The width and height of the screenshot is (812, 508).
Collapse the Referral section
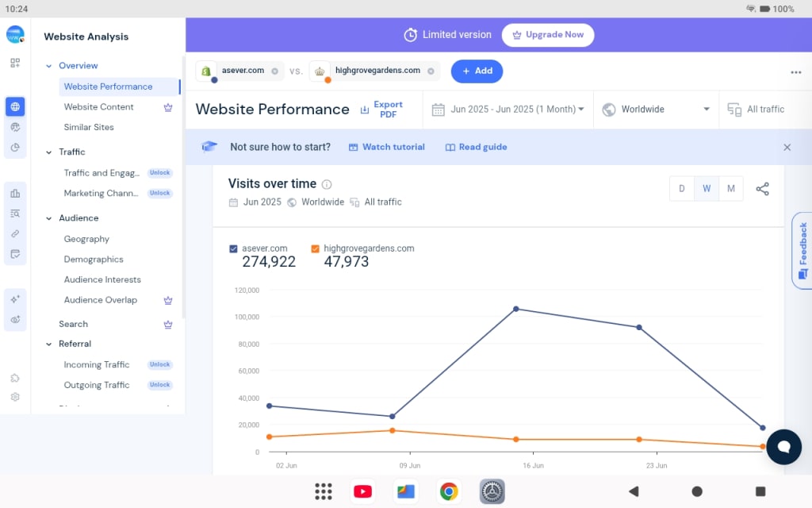(48, 344)
